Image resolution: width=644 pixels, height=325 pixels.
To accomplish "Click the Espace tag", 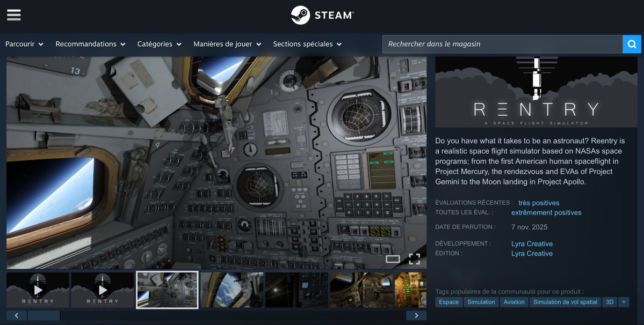I will pos(448,302).
